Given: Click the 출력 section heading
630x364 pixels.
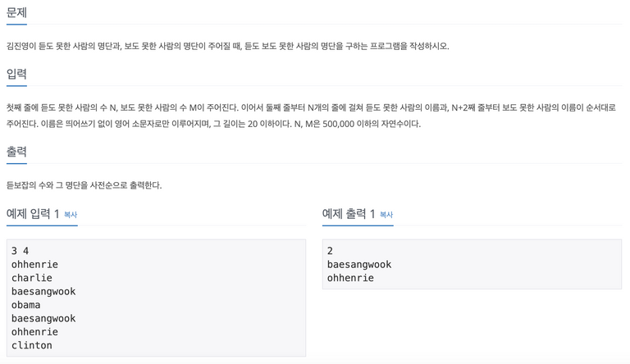Looking at the screenshot, I should coord(16,152).
